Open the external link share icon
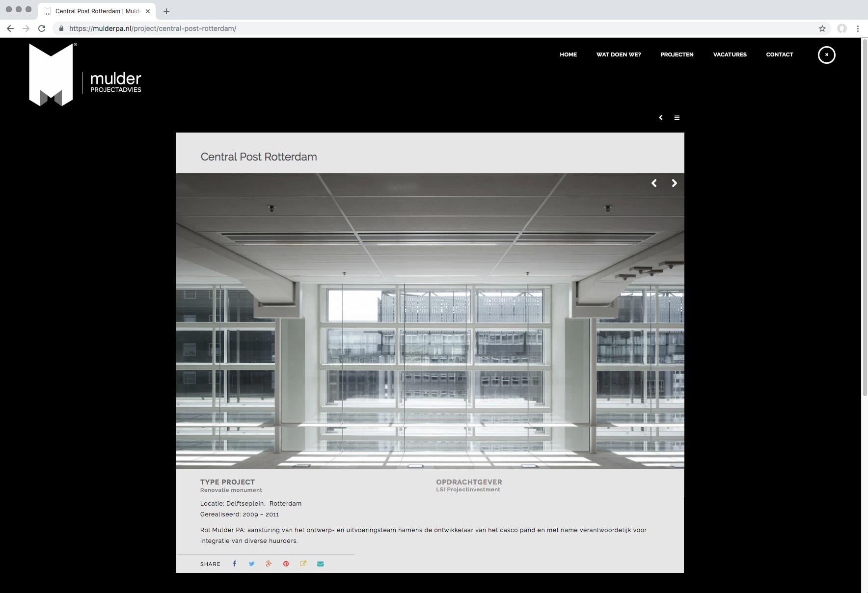This screenshot has height=593, width=868. (303, 564)
